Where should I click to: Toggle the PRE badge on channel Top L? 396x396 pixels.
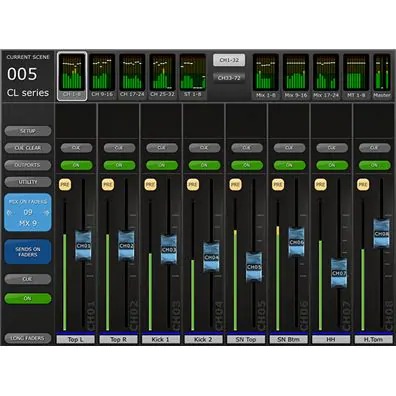(x=65, y=184)
